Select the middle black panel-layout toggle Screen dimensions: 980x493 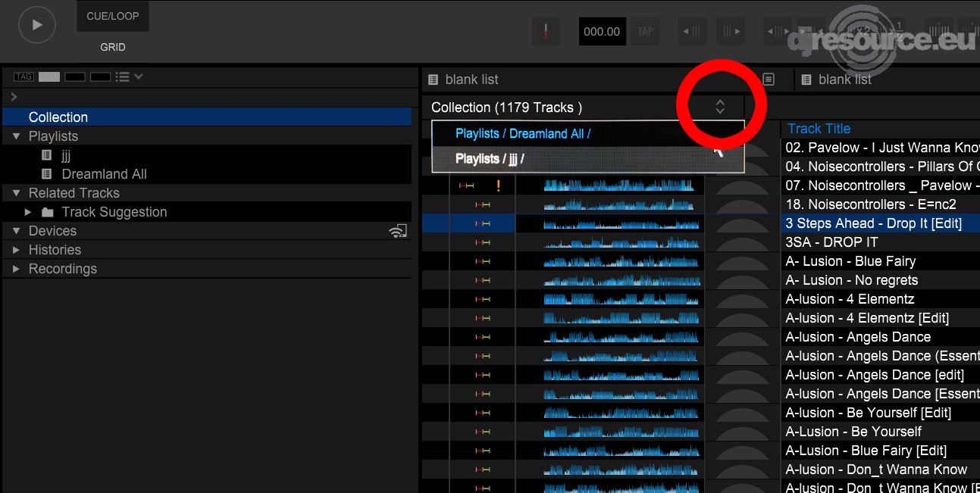(x=75, y=76)
